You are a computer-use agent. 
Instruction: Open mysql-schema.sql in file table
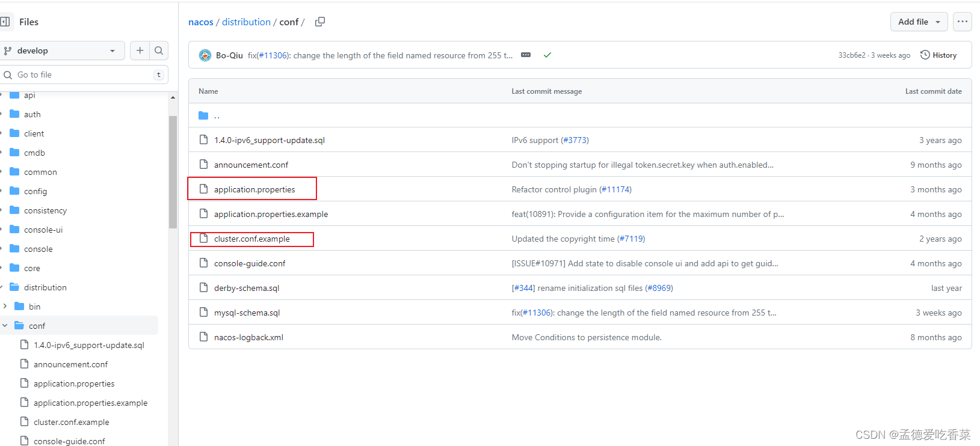[247, 313]
